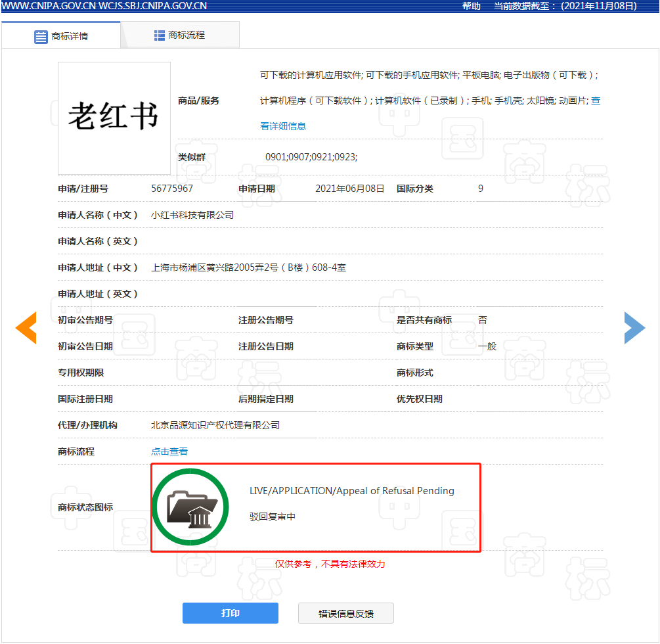
Task: Open the 帮助 help link
Action: tap(471, 6)
